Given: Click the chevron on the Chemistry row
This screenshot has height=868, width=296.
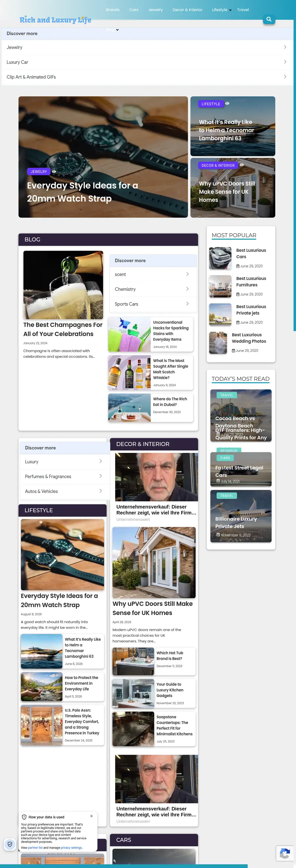Looking at the screenshot, I should click(187, 289).
